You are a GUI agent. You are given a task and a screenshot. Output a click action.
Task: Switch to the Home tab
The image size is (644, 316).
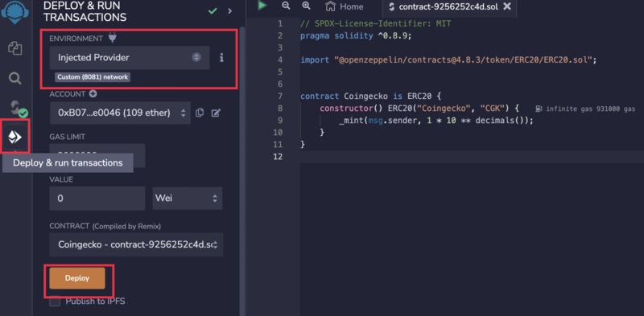[345, 6]
